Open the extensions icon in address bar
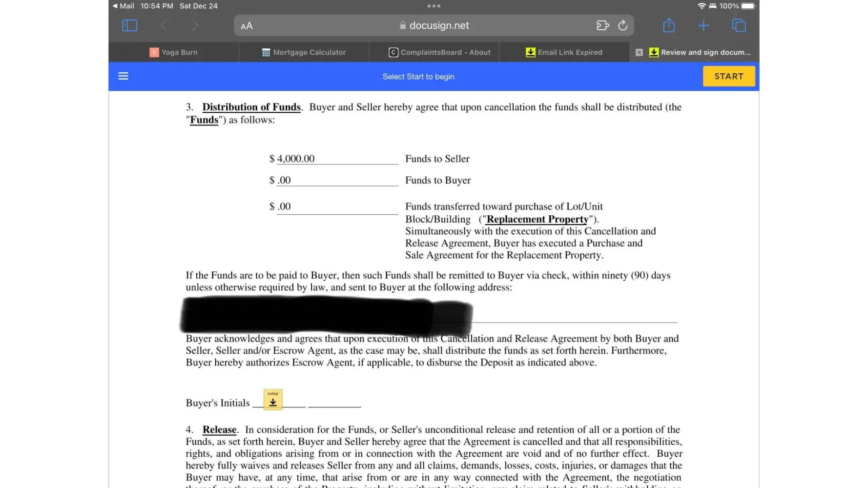The height and width of the screenshot is (488, 868). [603, 25]
